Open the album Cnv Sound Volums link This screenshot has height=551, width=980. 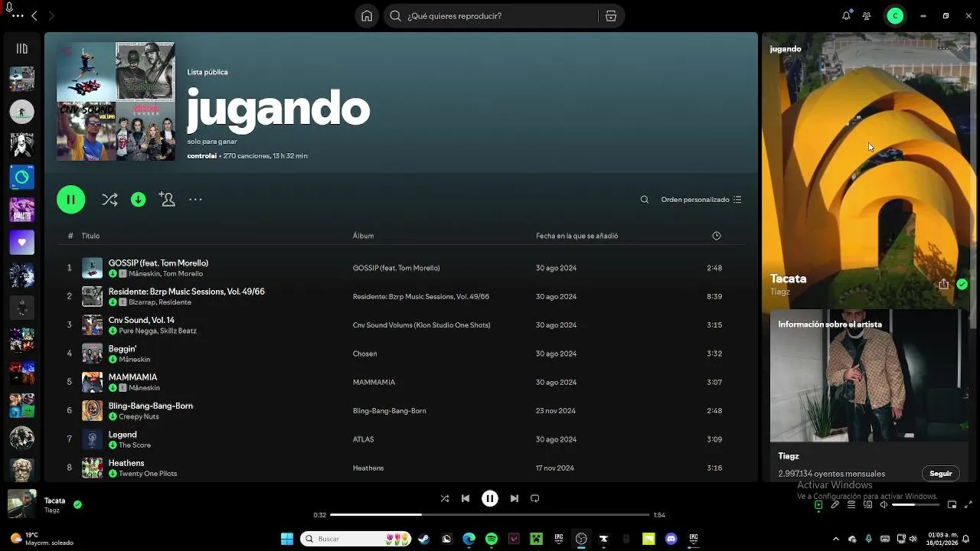click(x=421, y=325)
